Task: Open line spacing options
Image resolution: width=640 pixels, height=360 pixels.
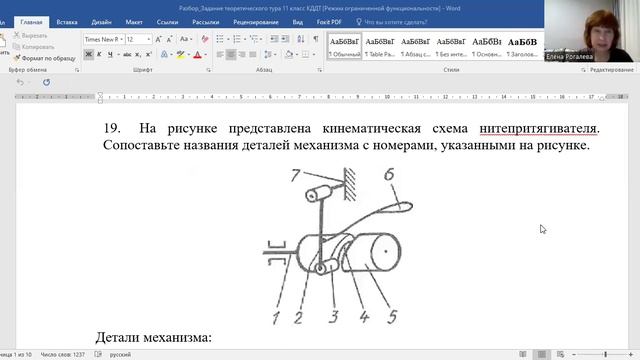Action: click(x=268, y=54)
